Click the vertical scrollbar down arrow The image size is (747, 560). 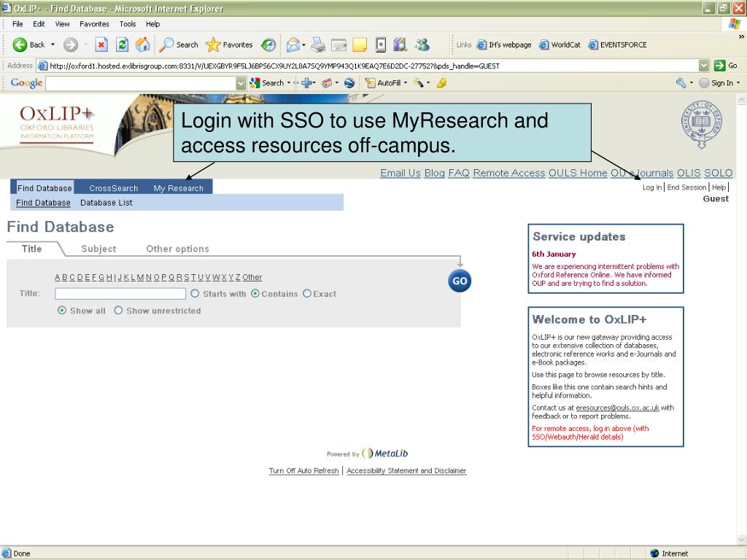(x=742, y=540)
